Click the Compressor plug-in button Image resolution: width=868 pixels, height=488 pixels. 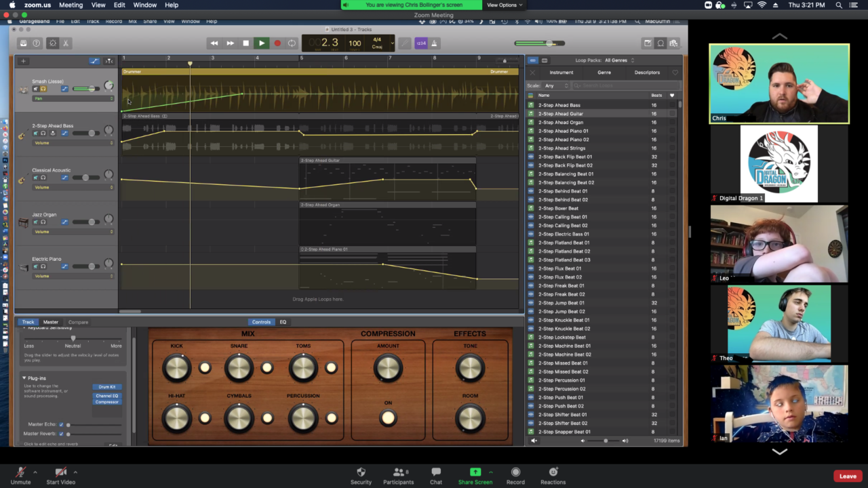[x=106, y=402]
